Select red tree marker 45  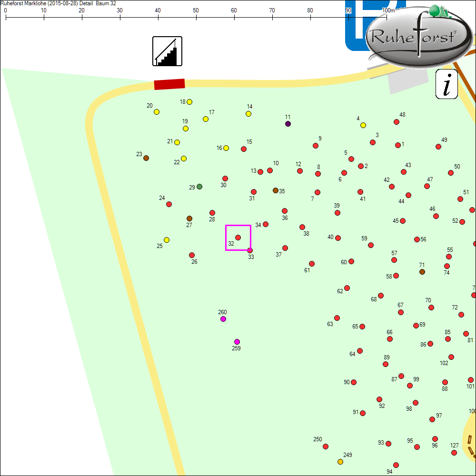pos(403,221)
